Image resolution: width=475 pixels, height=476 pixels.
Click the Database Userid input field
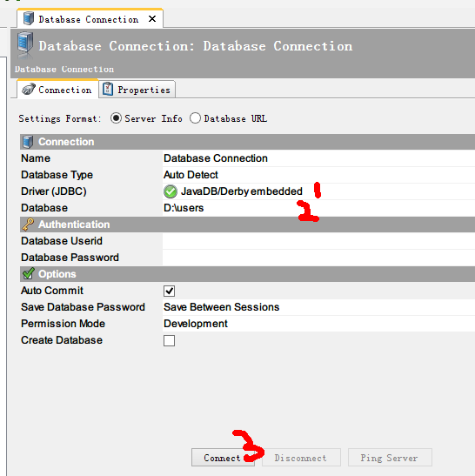tap(318, 241)
